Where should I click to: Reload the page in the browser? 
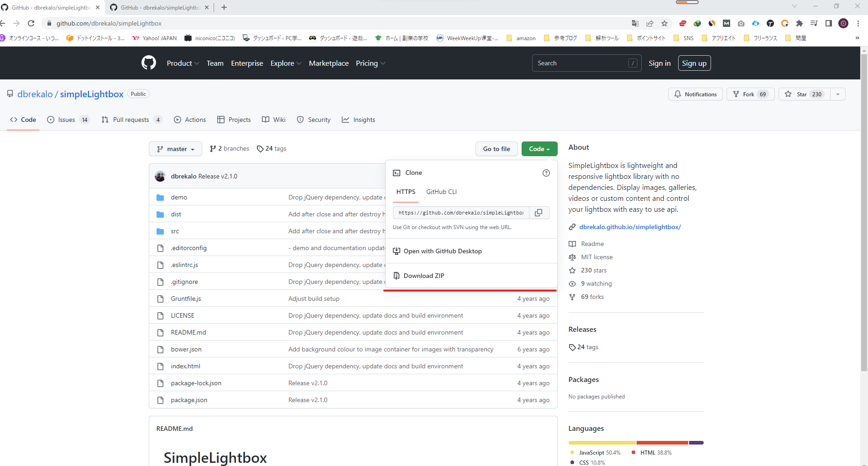(x=31, y=23)
